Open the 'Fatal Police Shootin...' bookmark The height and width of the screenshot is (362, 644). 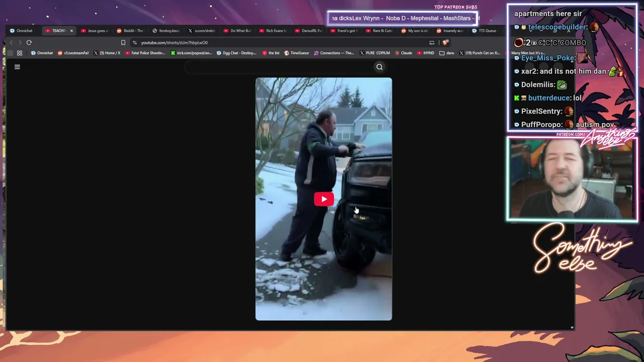coord(145,53)
